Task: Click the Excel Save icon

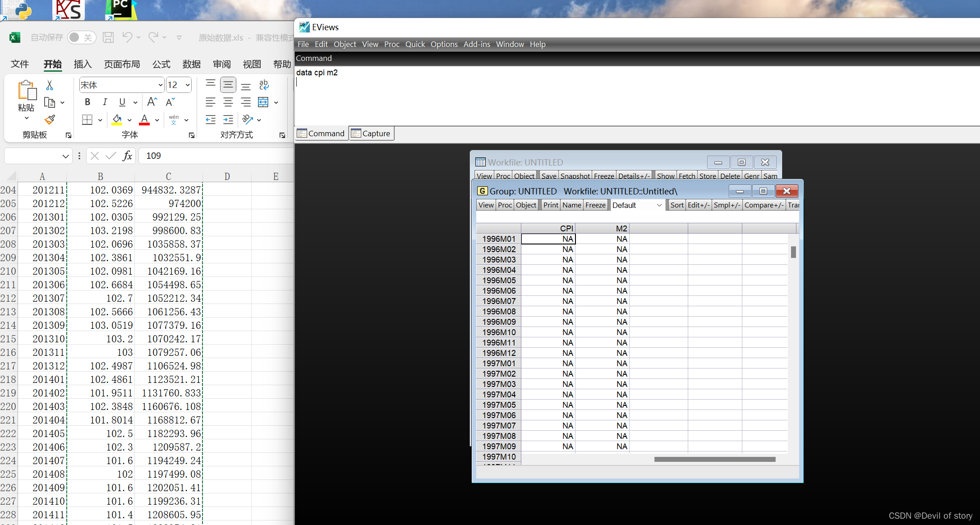Action: click(x=108, y=37)
